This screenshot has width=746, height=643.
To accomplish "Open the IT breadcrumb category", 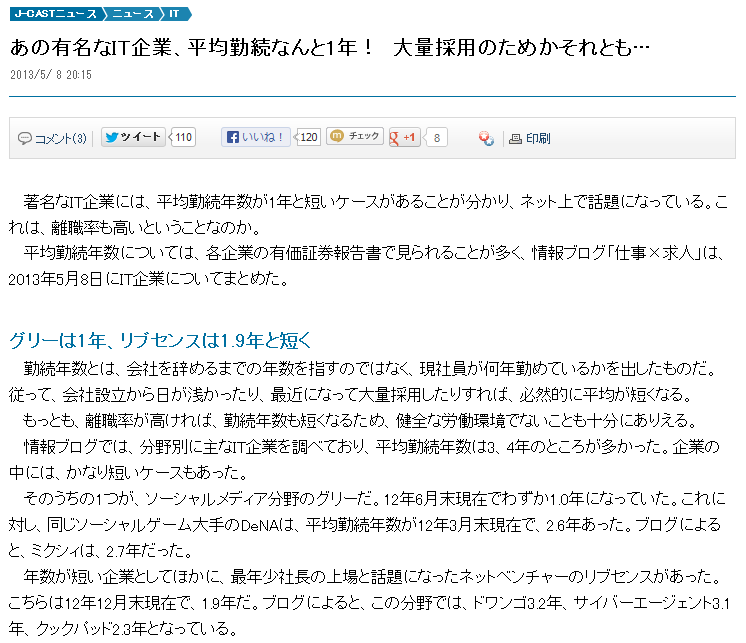I will [175, 14].
